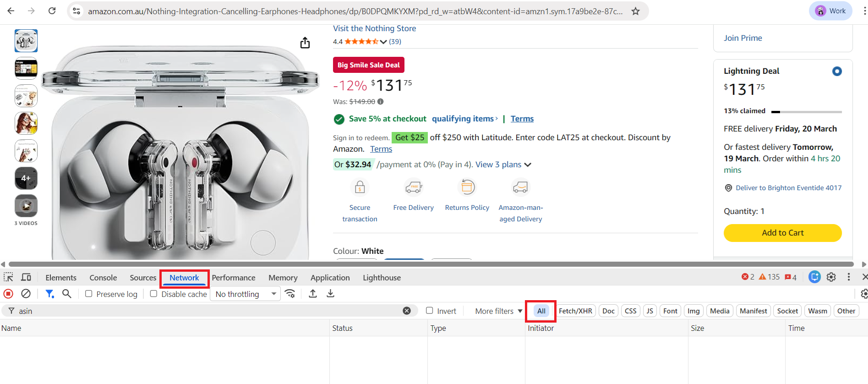Screen dimensions: 868x384
Task: Open the Application tab
Action: [330, 278]
